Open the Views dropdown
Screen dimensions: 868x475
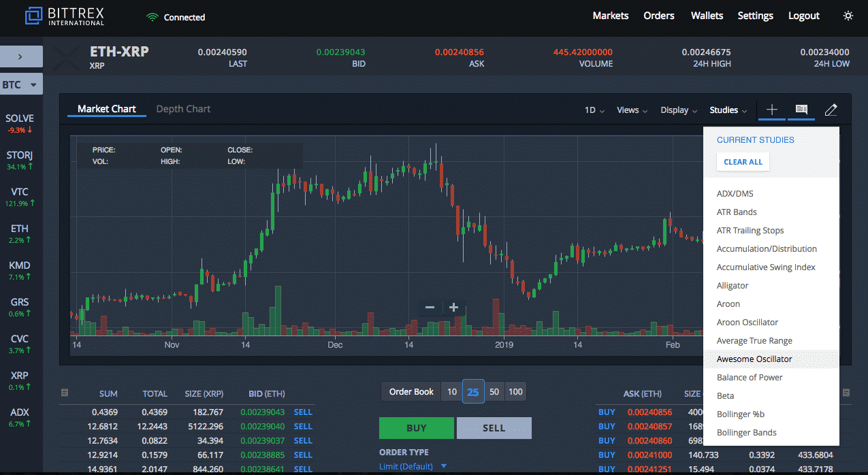pyautogui.click(x=632, y=110)
